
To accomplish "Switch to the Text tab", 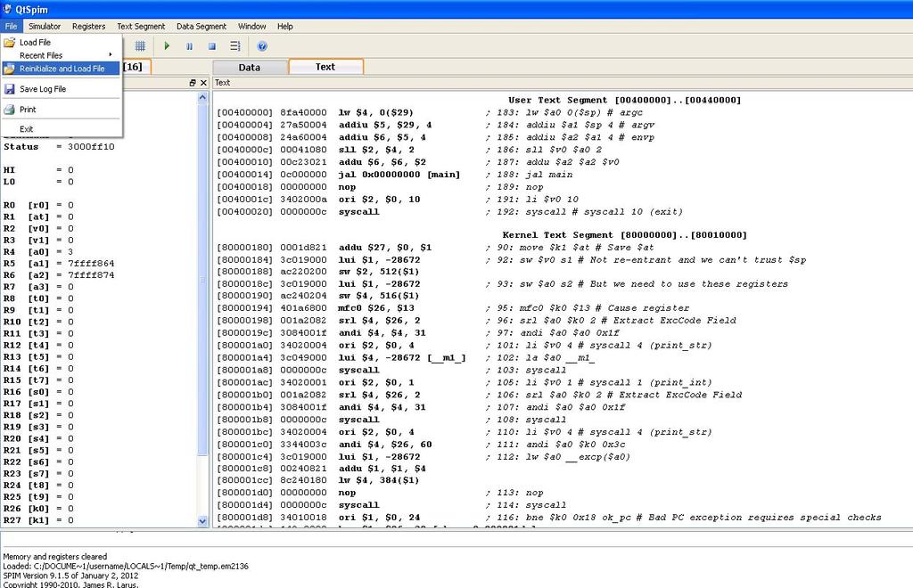I will tap(325, 67).
